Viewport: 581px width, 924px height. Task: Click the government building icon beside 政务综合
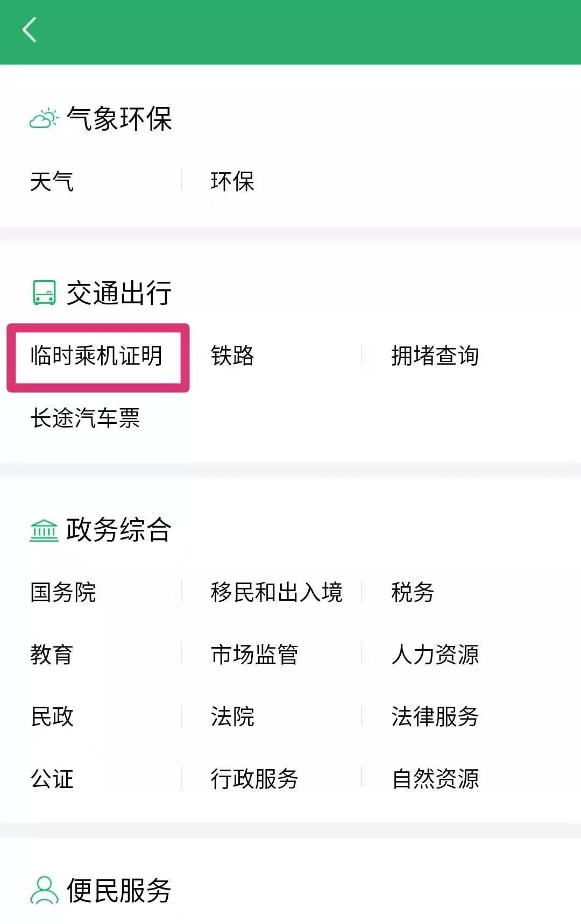coord(44,530)
